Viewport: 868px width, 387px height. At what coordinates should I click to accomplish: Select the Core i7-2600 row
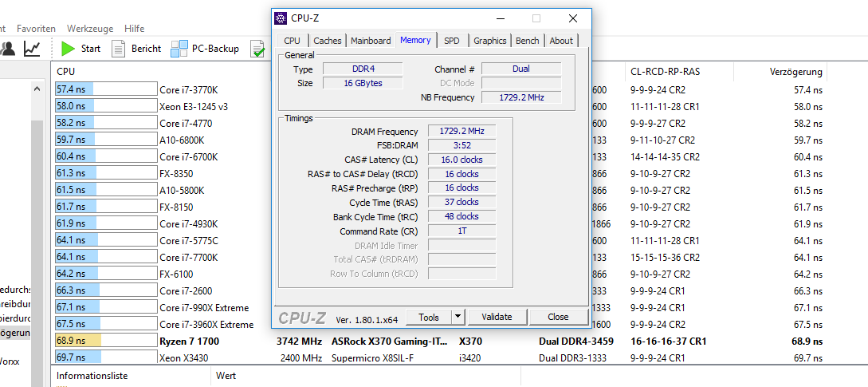coord(441,290)
